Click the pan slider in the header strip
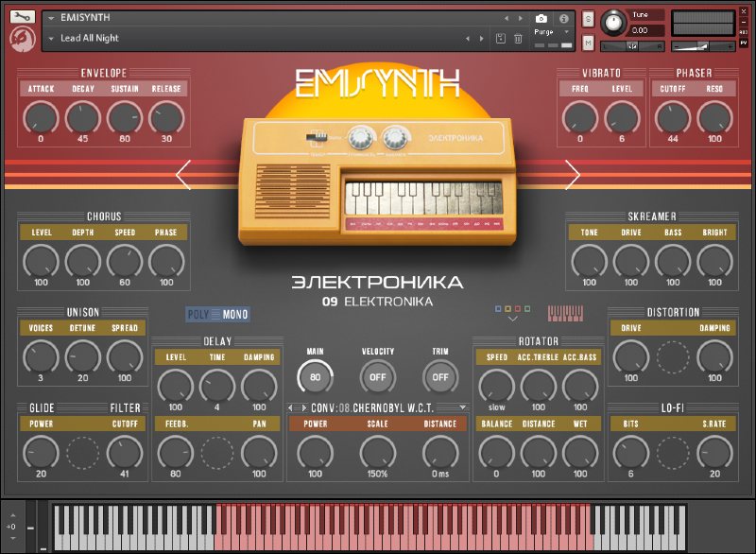Viewport: 756px width, 554px height. point(631,44)
